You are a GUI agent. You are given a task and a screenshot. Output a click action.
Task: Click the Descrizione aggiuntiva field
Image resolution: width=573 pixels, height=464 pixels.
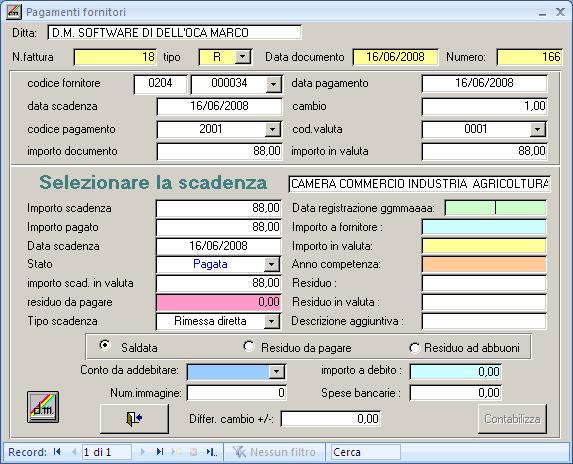[x=484, y=322]
